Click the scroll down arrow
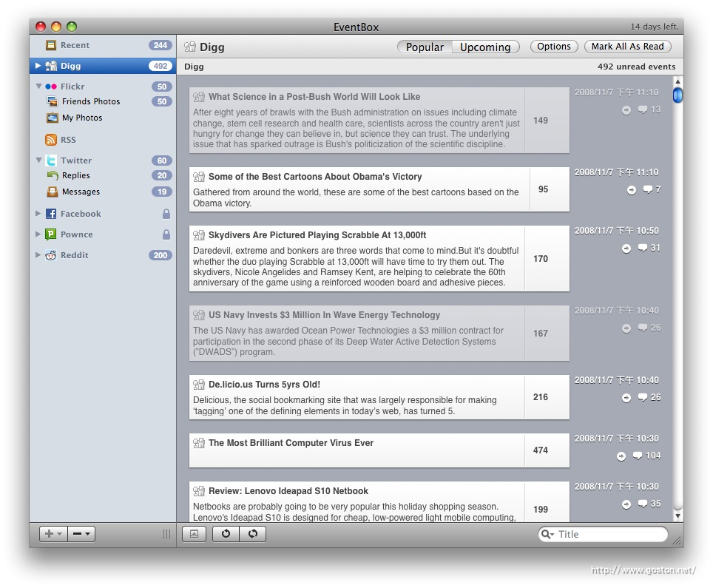 [x=677, y=516]
